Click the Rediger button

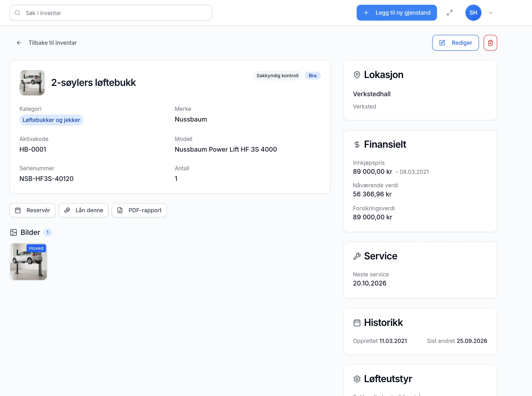coord(455,43)
